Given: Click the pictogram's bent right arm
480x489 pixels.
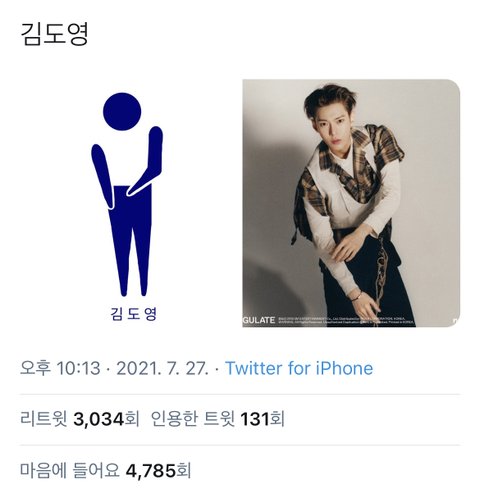Looking at the screenshot, I should coord(147,160).
